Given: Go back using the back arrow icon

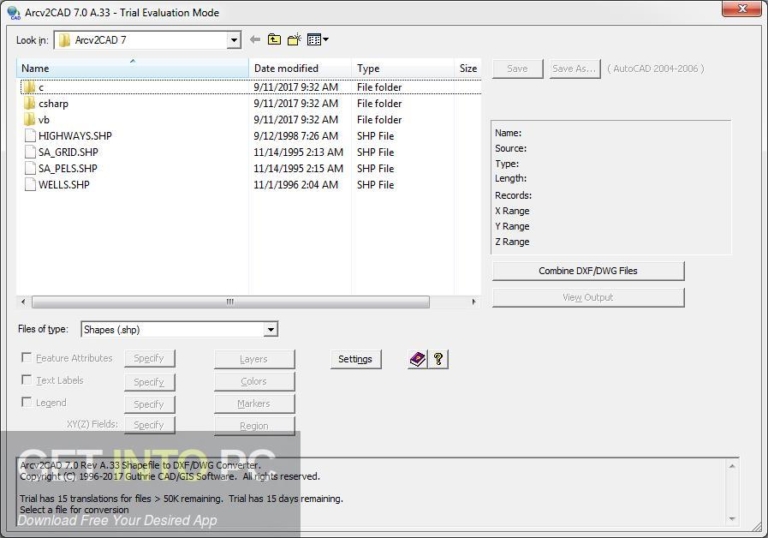Looking at the screenshot, I should point(255,40).
